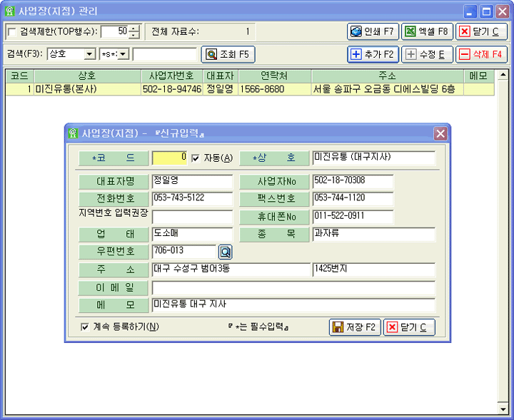Screen dimensions: 514x420
Task: Click detailed address field 1425번지
Action: coord(373,270)
